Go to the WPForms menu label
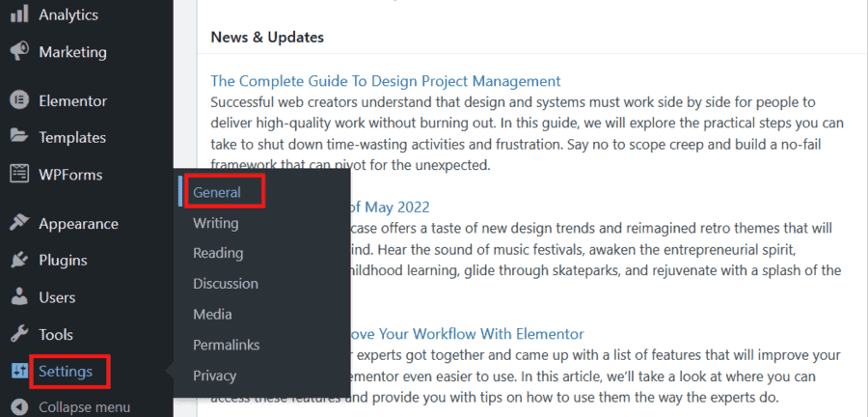 pyautogui.click(x=70, y=175)
